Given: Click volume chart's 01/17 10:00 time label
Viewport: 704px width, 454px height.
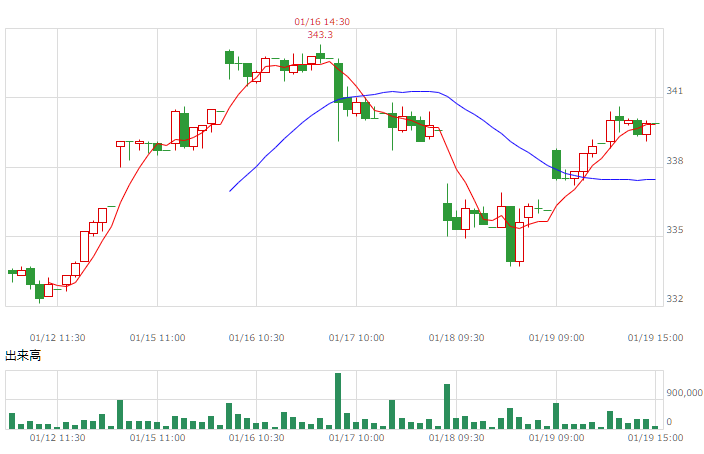Looking at the screenshot, I should (356, 437).
